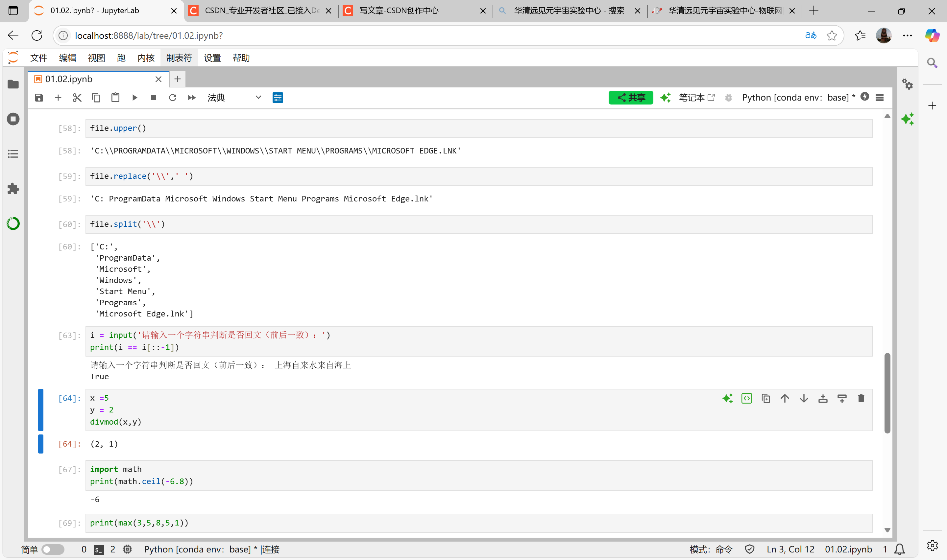947x560 pixels.
Task: Save the notebook using the save icon
Action: tap(38, 97)
